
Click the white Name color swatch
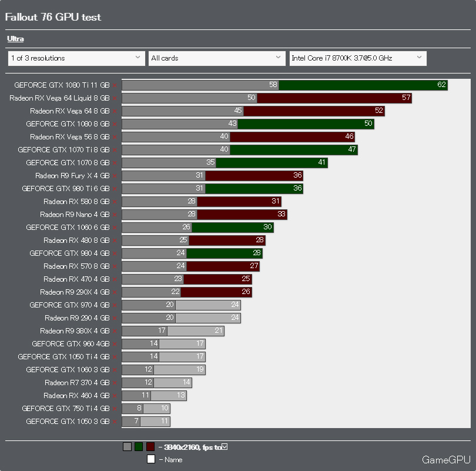(151, 459)
